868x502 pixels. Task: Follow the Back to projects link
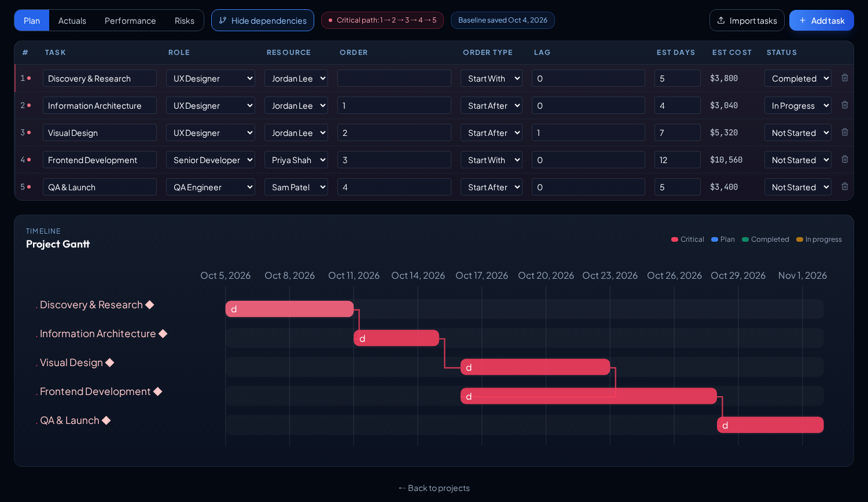(434, 488)
